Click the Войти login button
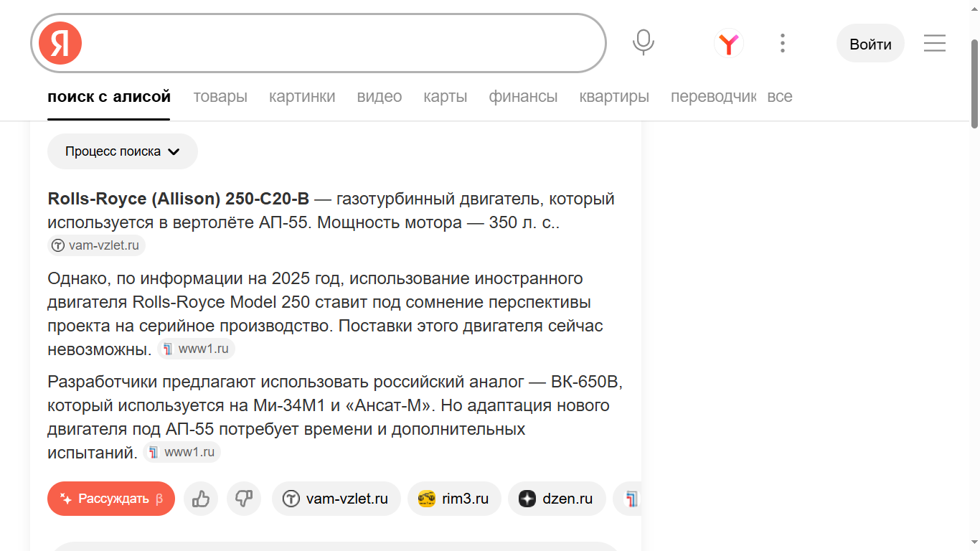Image resolution: width=980 pixels, height=551 pixels. pos(870,44)
